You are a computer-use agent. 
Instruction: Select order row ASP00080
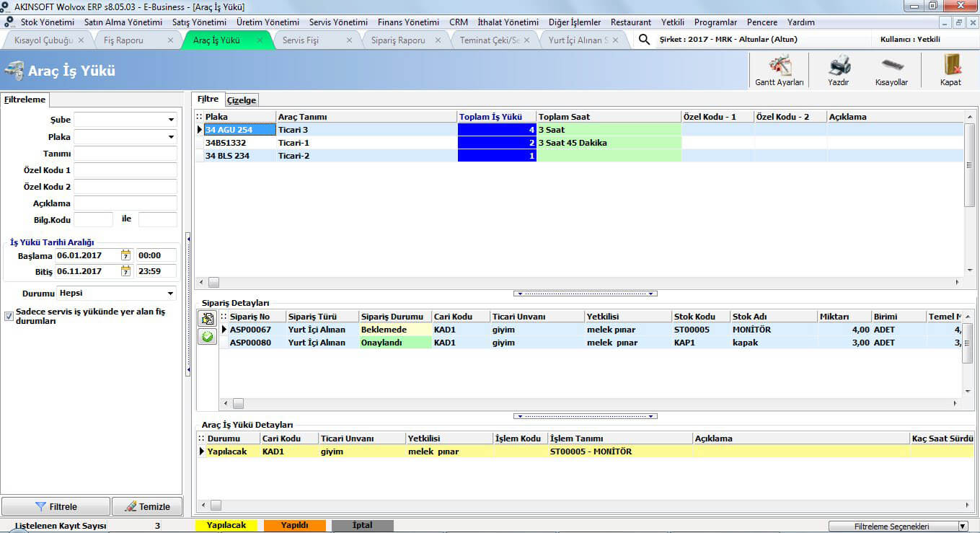click(x=591, y=343)
